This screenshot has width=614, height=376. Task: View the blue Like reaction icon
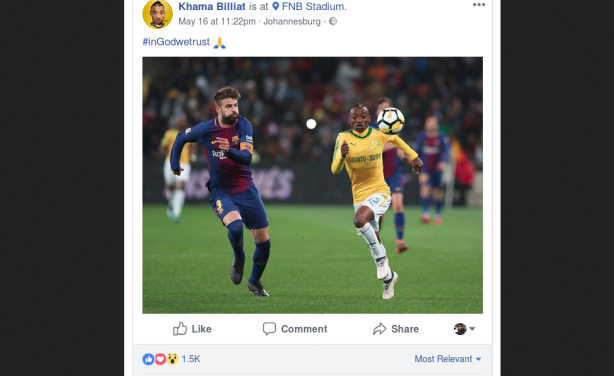(x=148, y=359)
